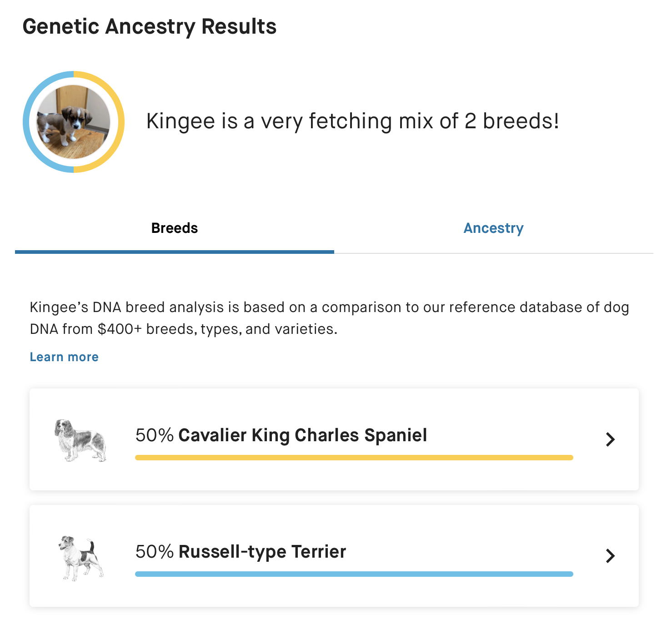The width and height of the screenshot is (672, 635).
Task: Click the yellow Cavalier percentage bar
Action: pyautogui.click(x=354, y=458)
